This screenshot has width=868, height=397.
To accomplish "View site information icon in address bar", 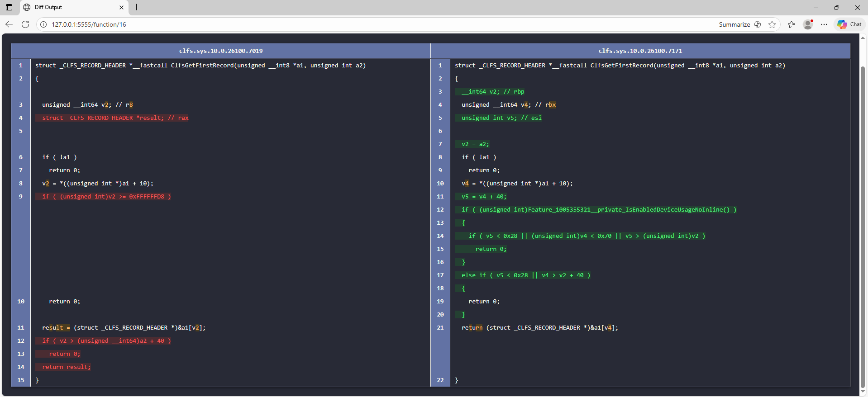I will coord(43,24).
